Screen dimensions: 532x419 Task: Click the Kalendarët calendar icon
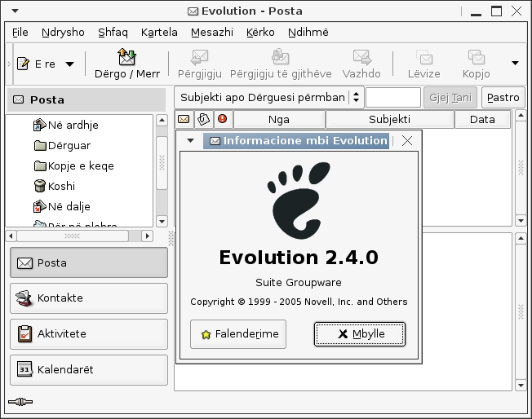point(24,369)
